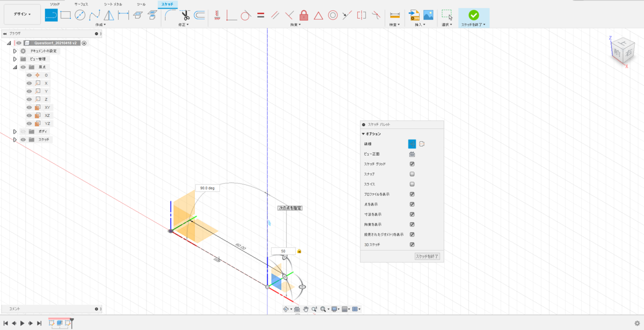644x330 pixels.
Task: Toggle スケッチ グリッド checkbox
Action: 412,164
